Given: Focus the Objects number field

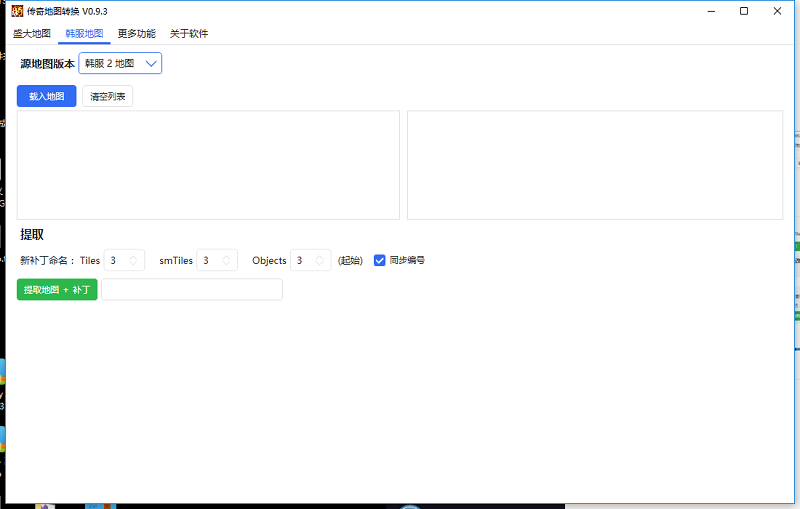Looking at the screenshot, I should click(311, 261).
